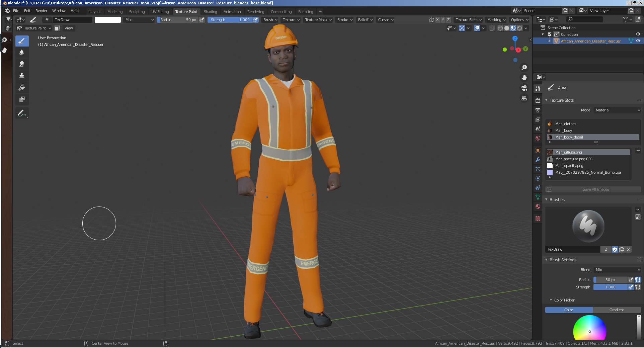Open the Output properties tab
The width and height of the screenshot is (644, 348).
coord(538,110)
